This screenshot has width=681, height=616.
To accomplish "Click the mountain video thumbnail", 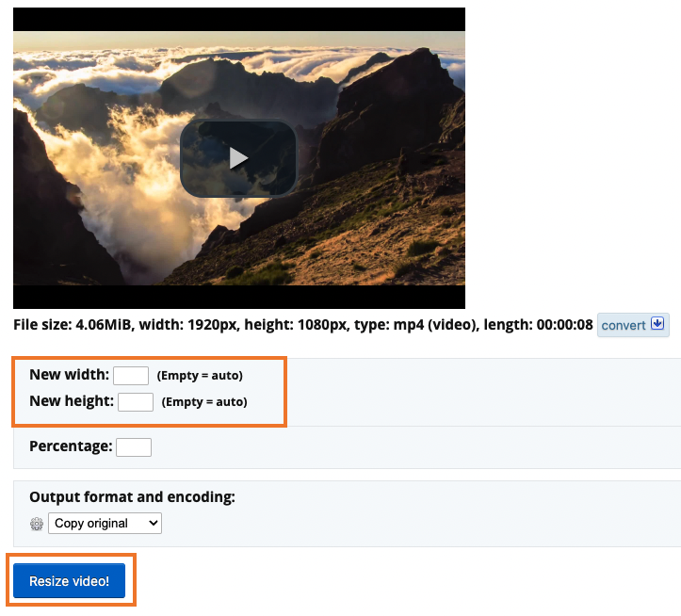I will pos(239,158).
